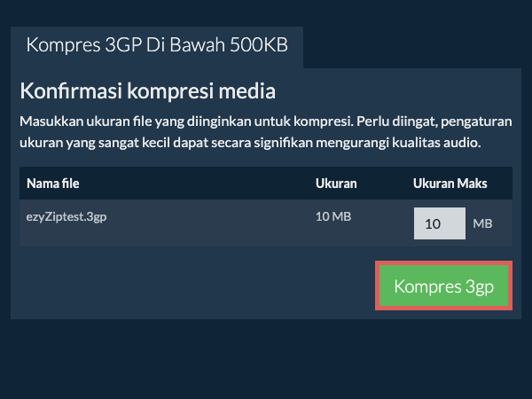The height and width of the screenshot is (399, 532).
Task: Click the ezyZiptest.3gp file name
Action: 66,218
